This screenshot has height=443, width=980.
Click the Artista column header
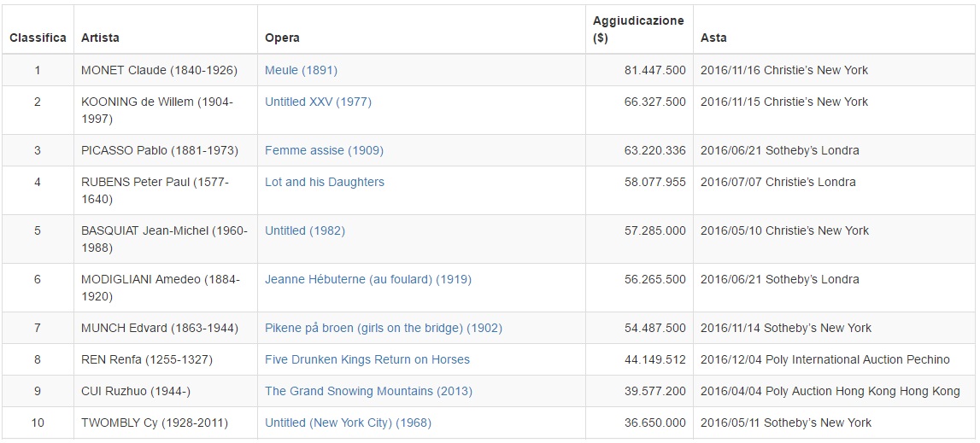(100, 38)
